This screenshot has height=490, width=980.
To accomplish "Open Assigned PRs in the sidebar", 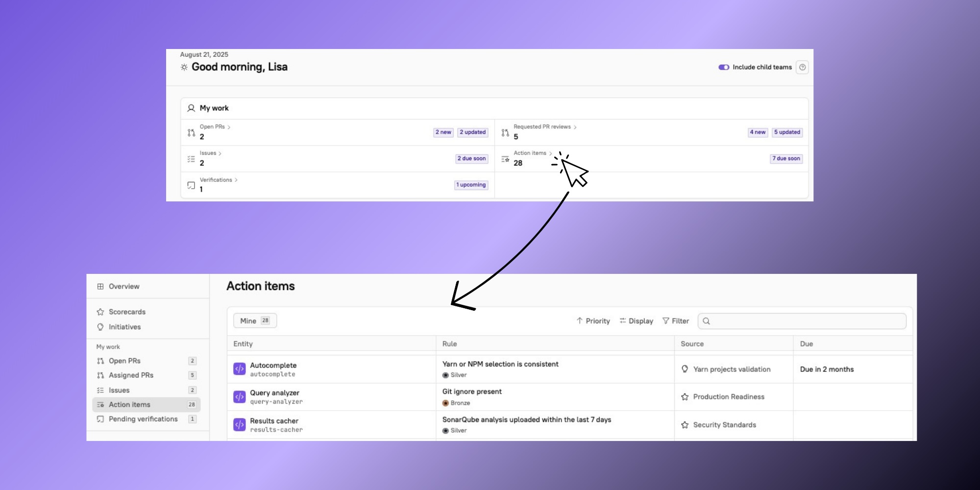I will pyautogui.click(x=147, y=375).
